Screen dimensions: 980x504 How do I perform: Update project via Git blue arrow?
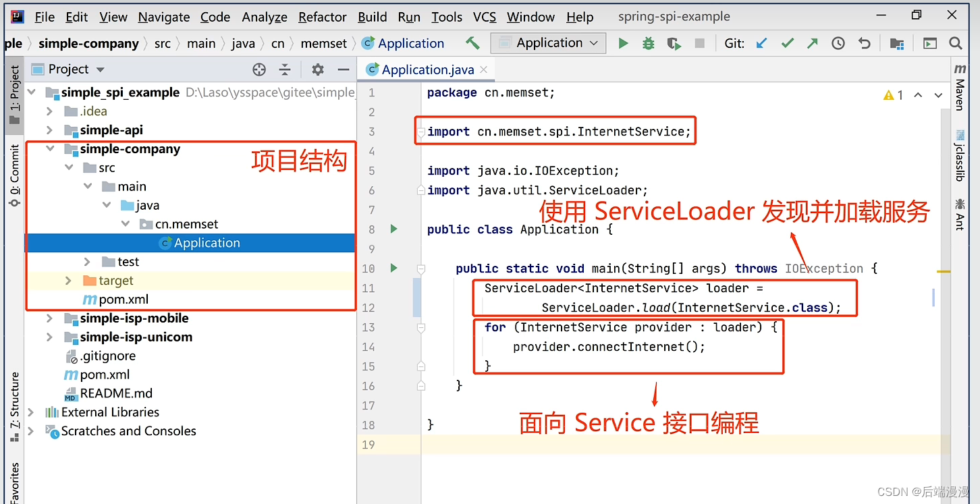(762, 43)
